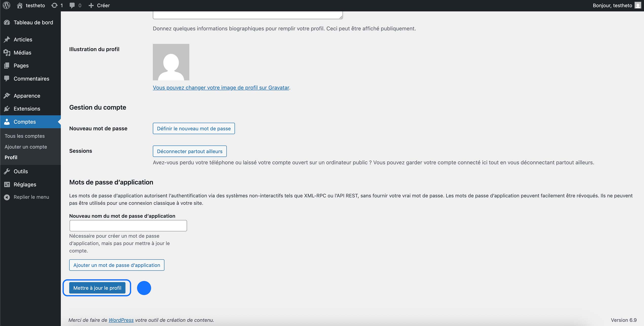The width and height of the screenshot is (644, 326).
Task: Click the gray profile illustration placeholder
Action: click(171, 62)
